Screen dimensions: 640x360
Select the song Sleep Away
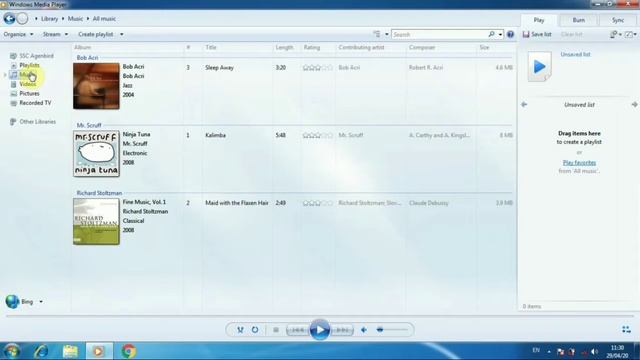219,67
